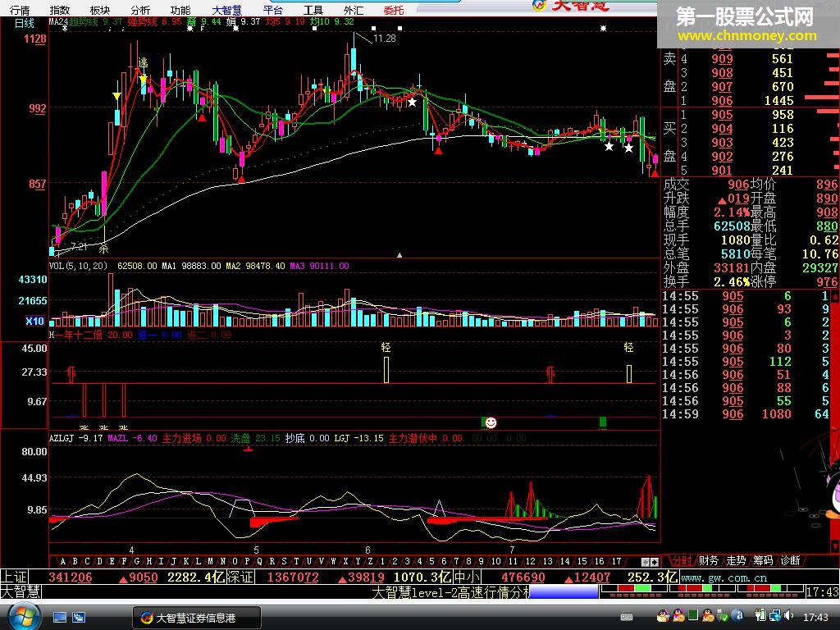The height and width of the screenshot is (630, 840).
Task: Click the 杀 signal marker near the chart low
Action: 103,248
